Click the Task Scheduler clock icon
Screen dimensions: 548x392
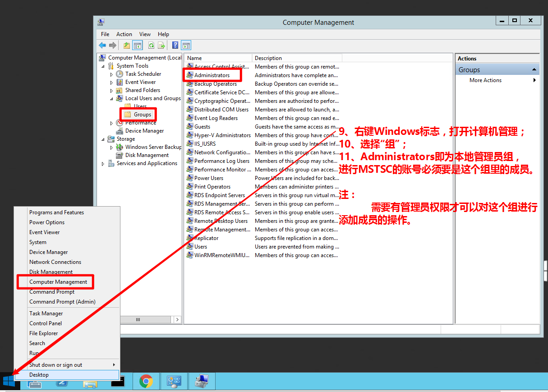120,74
